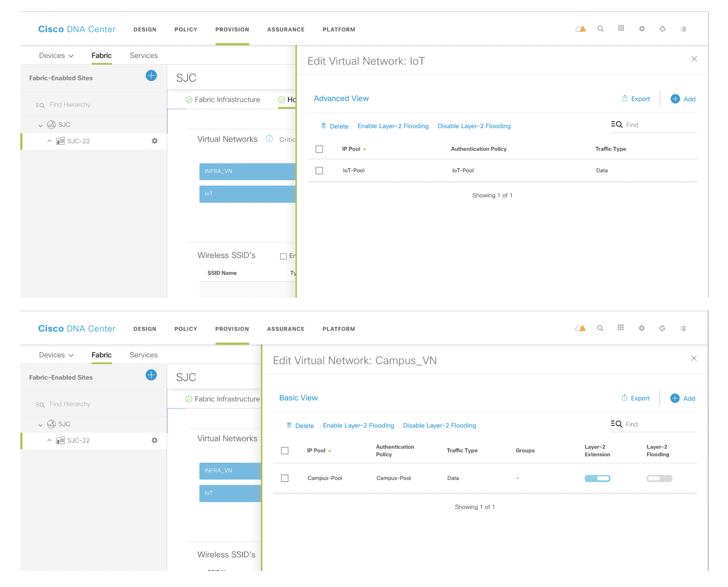This screenshot has width=728, height=587.
Task: Toggle Layer-2 Extension for Campus-Pool
Action: [597, 478]
